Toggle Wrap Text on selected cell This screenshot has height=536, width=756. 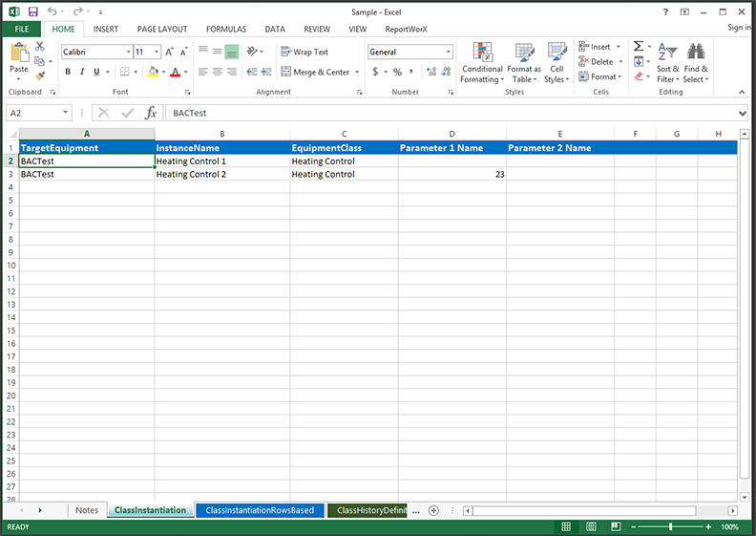(x=304, y=52)
